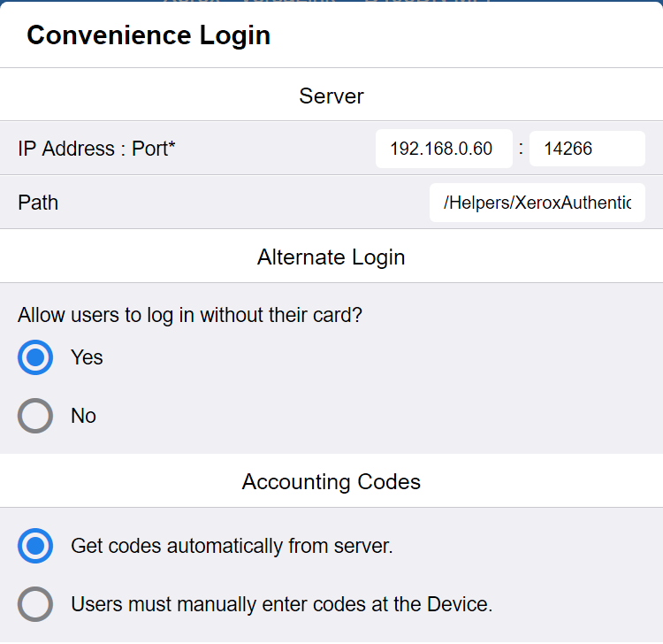Click the blurred background strip above the dialog

331,2
